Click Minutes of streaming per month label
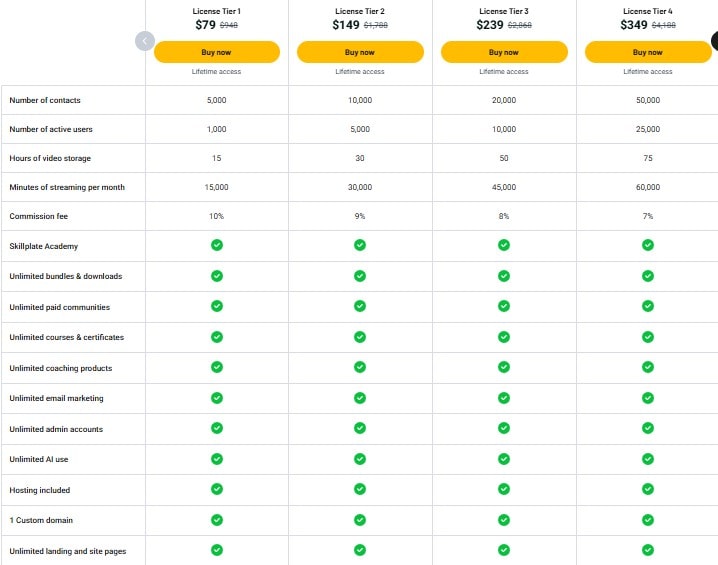This screenshot has height=565, width=718. tap(67, 187)
